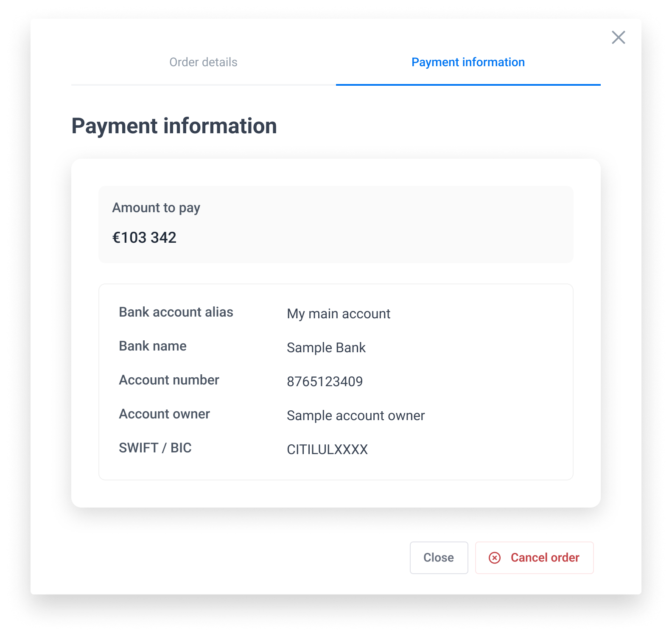The height and width of the screenshot is (637, 672).
Task: Click the Account owner label
Action: 165,414
